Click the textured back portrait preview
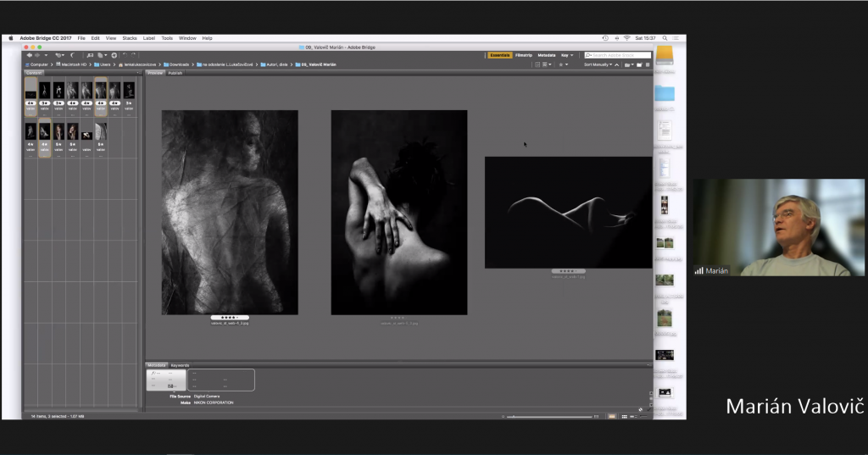 (x=230, y=213)
